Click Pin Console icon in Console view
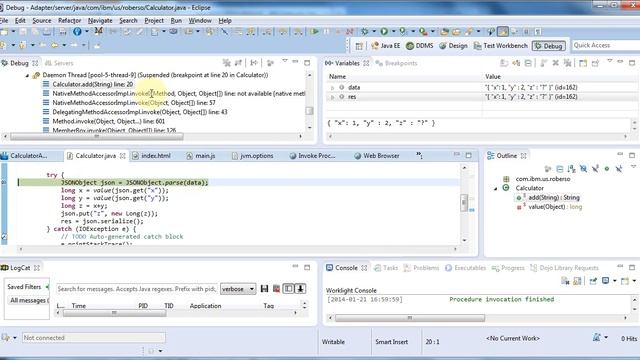 click(593, 281)
